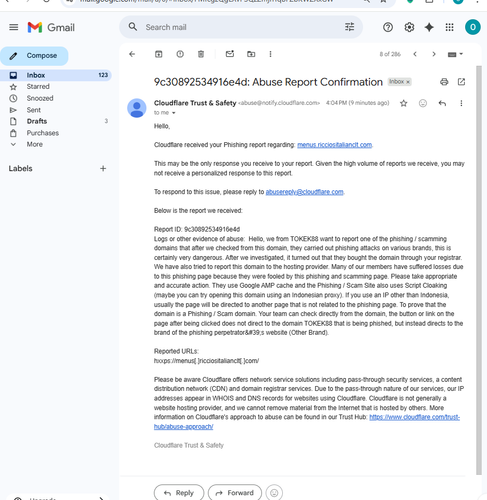Click the Labels section heading

(x=20, y=169)
